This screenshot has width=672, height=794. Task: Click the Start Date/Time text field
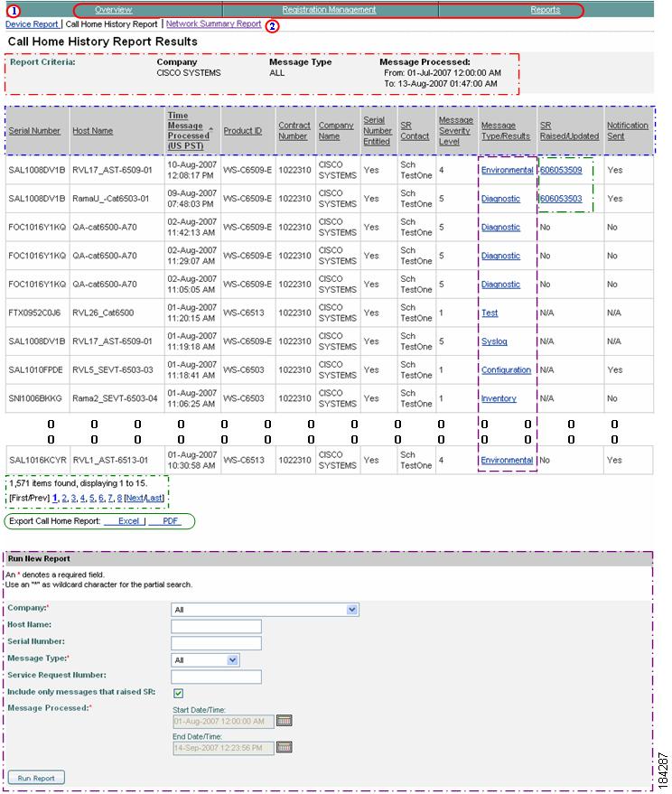point(223,722)
